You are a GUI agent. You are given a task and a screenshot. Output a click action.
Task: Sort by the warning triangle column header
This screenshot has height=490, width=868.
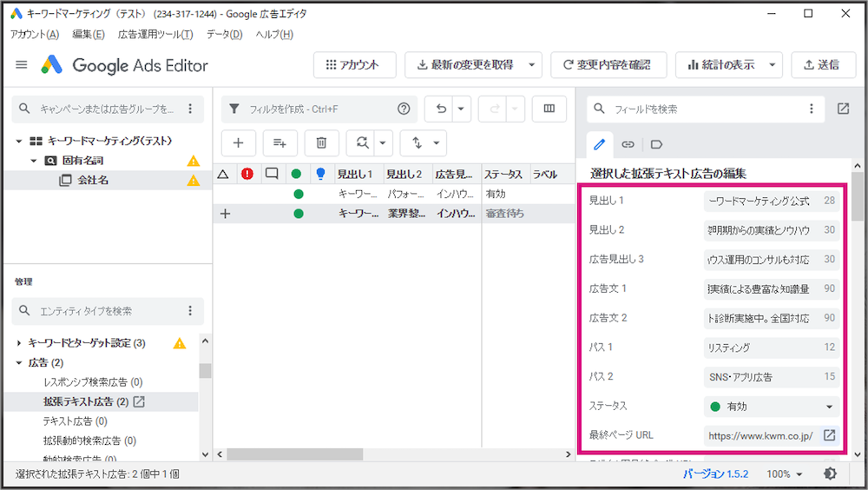(x=223, y=174)
